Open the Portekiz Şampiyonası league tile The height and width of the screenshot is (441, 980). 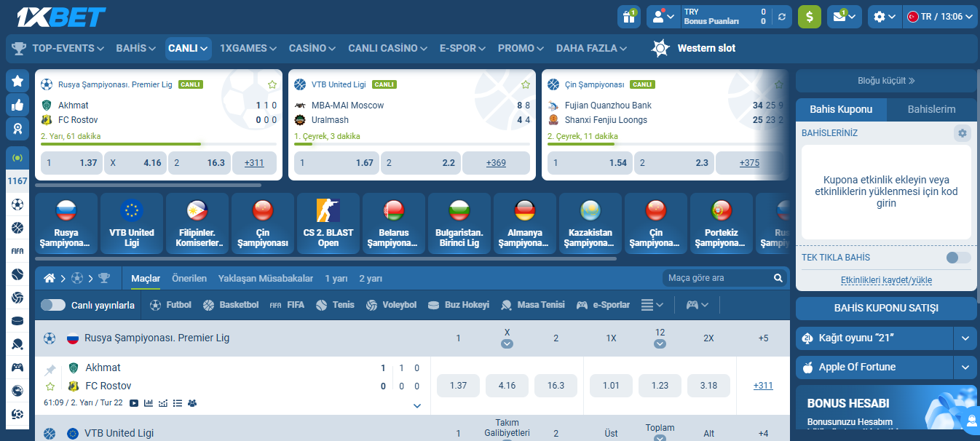[722, 223]
